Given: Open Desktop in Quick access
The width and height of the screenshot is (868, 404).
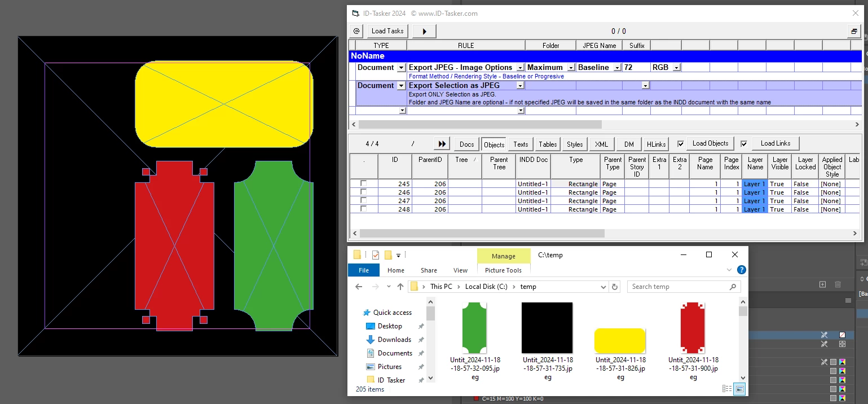Looking at the screenshot, I should pyautogui.click(x=390, y=326).
